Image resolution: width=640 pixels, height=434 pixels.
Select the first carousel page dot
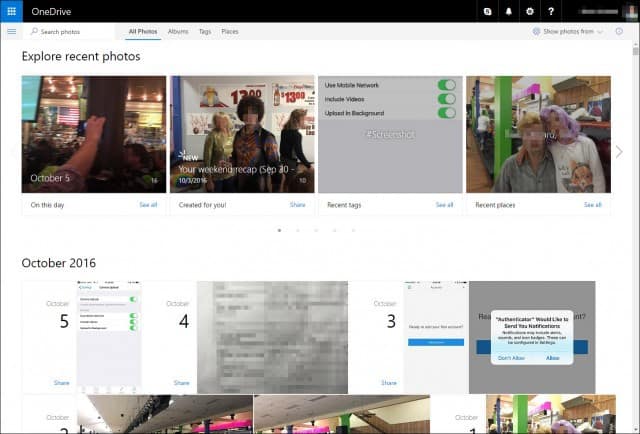(x=279, y=230)
